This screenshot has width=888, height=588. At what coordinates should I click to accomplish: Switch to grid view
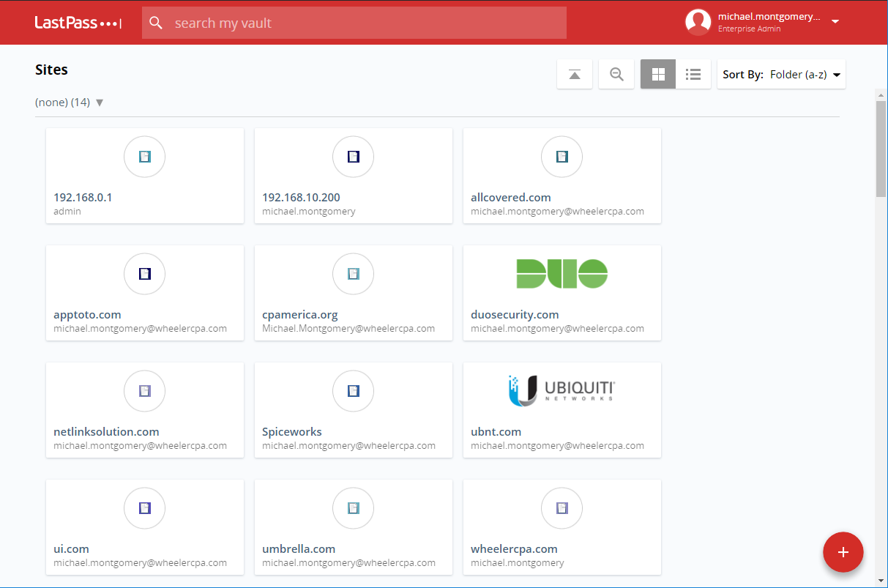pyautogui.click(x=658, y=74)
